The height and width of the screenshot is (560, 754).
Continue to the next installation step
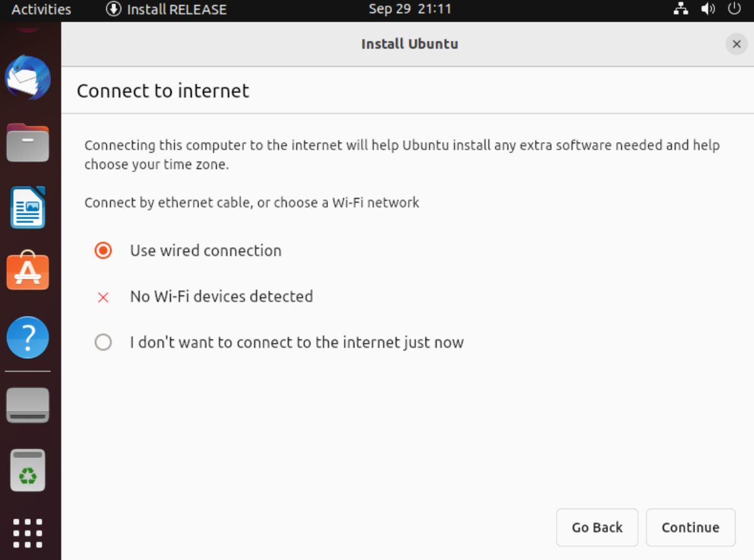(691, 527)
